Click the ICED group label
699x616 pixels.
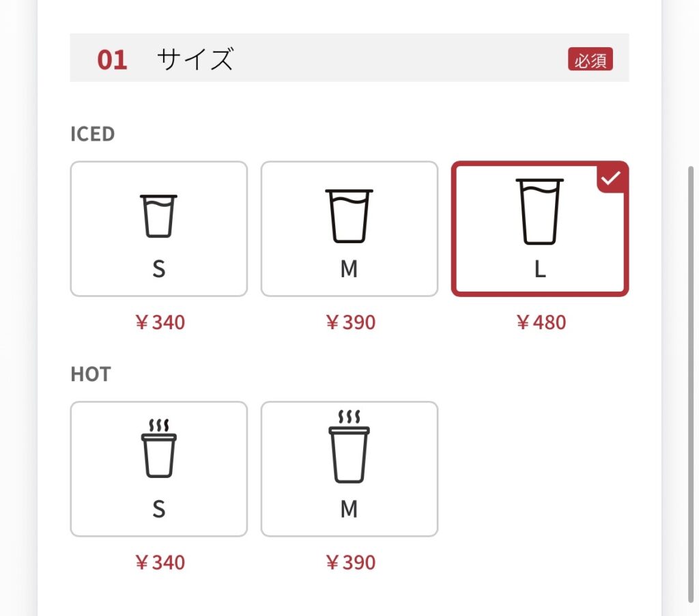(x=93, y=134)
